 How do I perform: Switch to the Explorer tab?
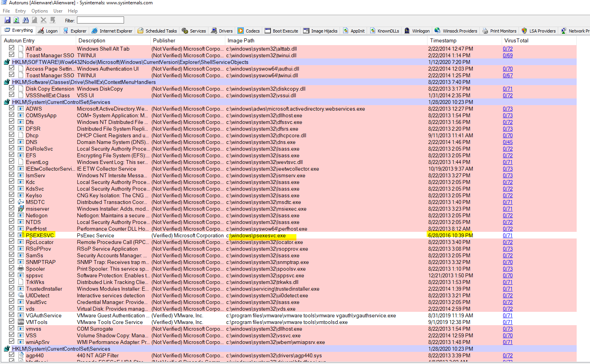pyautogui.click(x=74, y=31)
